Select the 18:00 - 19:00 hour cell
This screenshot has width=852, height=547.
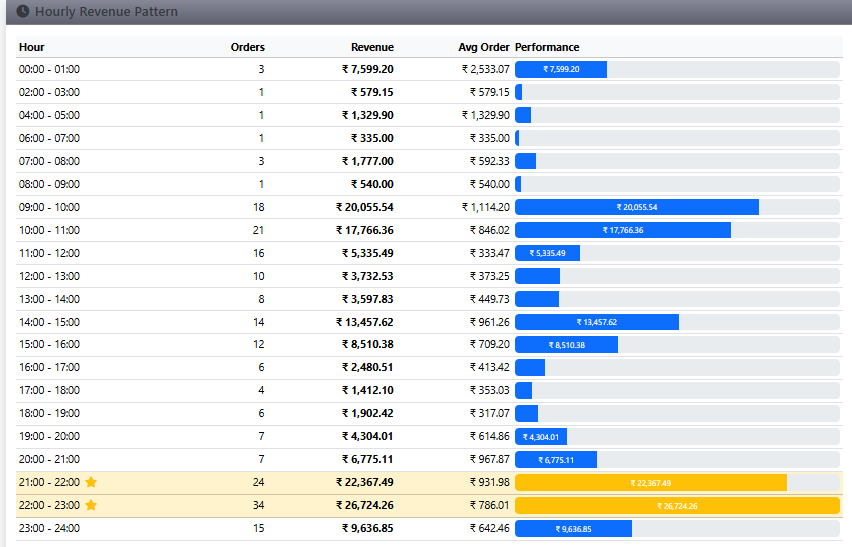click(49, 413)
